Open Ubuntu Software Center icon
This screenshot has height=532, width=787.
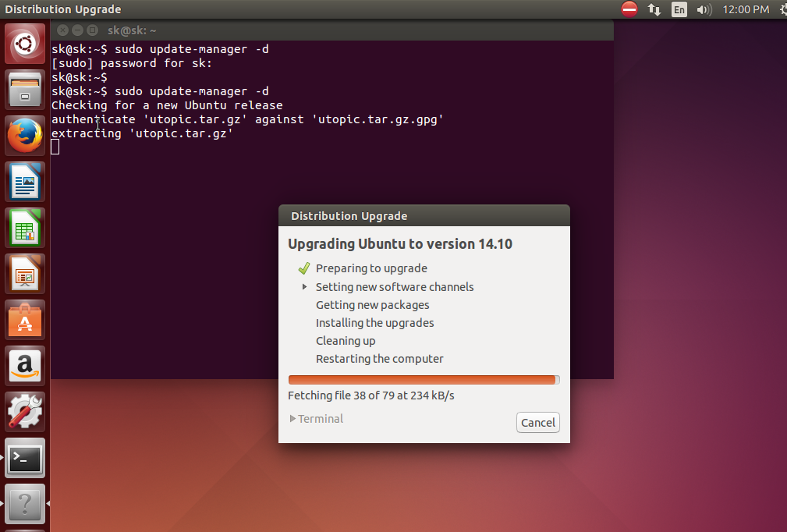pyautogui.click(x=25, y=320)
